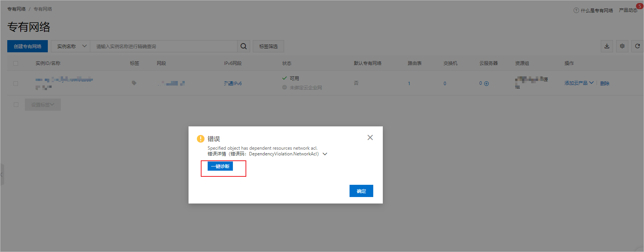This screenshot has width=644, height=252.
Task: Click the blurred VPC instance ID link
Action: [64, 79]
